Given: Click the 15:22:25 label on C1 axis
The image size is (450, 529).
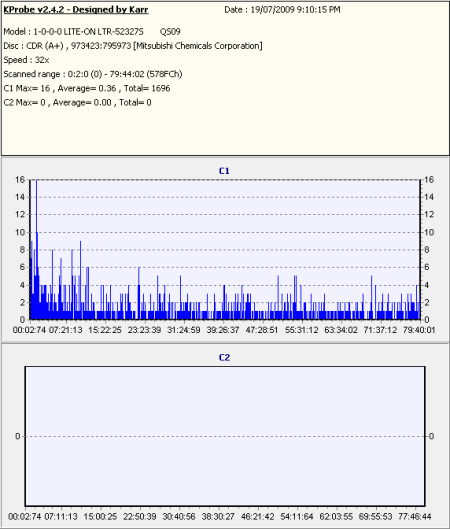Looking at the screenshot, I should pyautogui.click(x=105, y=330).
